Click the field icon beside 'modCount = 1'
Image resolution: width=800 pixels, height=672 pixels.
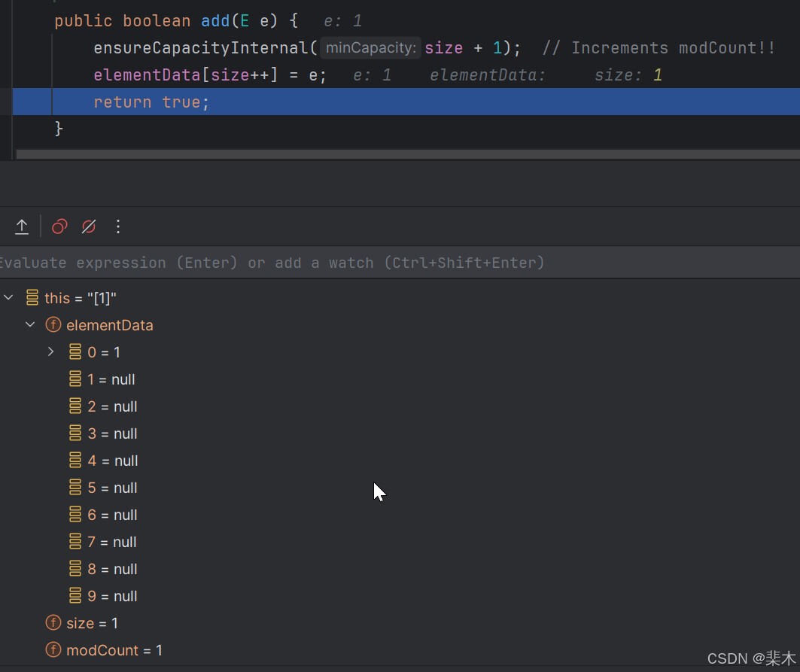click(53, 649)
